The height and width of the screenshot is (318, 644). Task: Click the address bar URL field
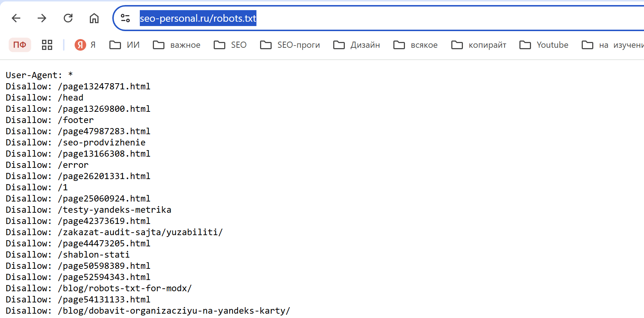point(362,18)
